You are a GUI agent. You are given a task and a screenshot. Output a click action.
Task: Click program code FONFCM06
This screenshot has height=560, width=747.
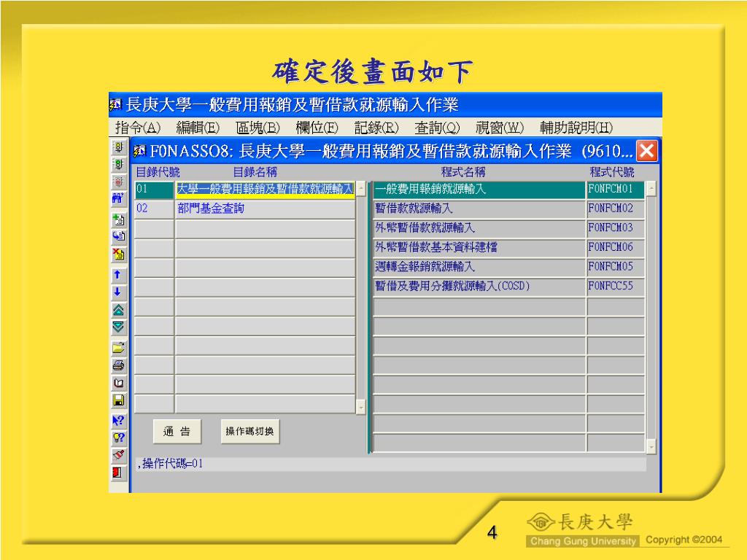tap(616, 248)
